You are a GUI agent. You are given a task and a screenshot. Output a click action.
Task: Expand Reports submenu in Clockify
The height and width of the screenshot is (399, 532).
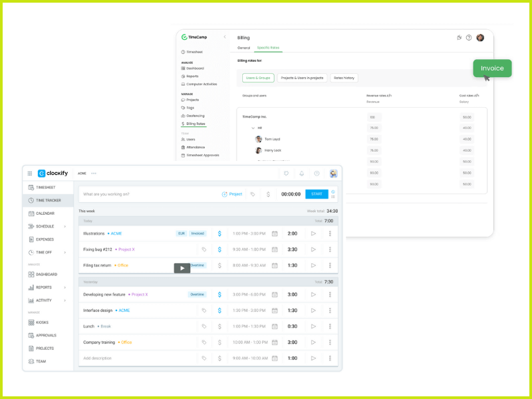tap(65, 287)
